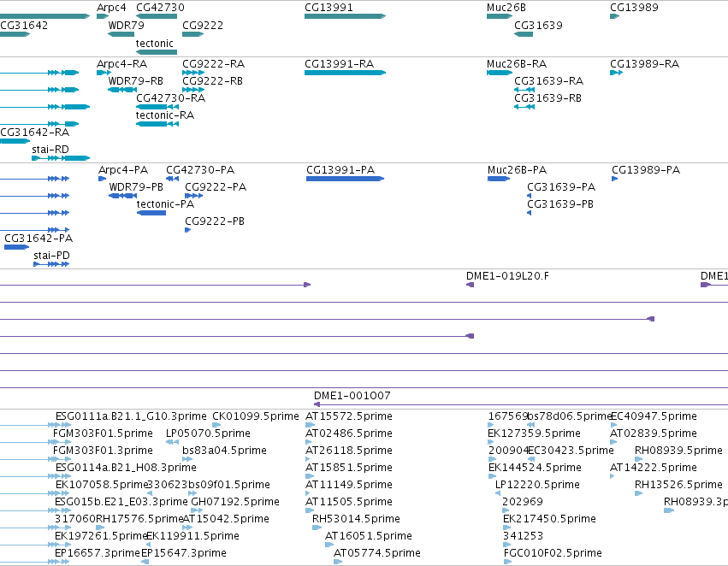The height and width of the screenshot is (566, 728).
Task: Select the Muc26B-PA protein label
Action: point(518,170)
